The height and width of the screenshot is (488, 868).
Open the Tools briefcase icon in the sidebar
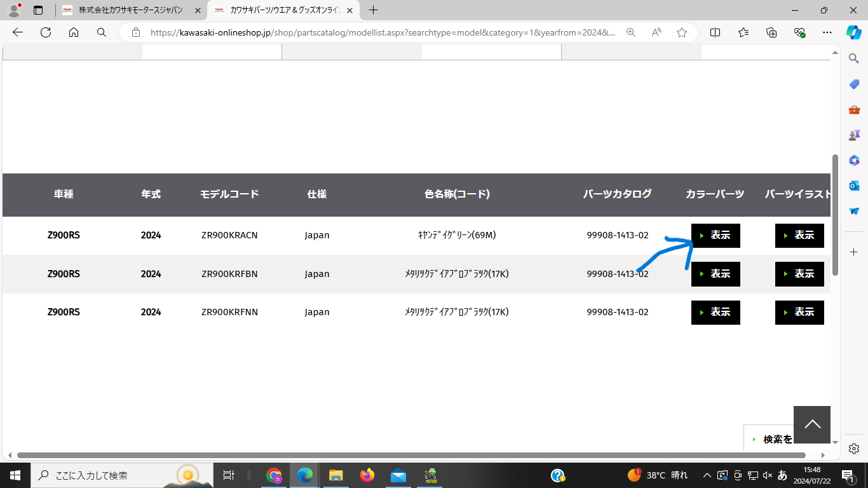(854, 110)
